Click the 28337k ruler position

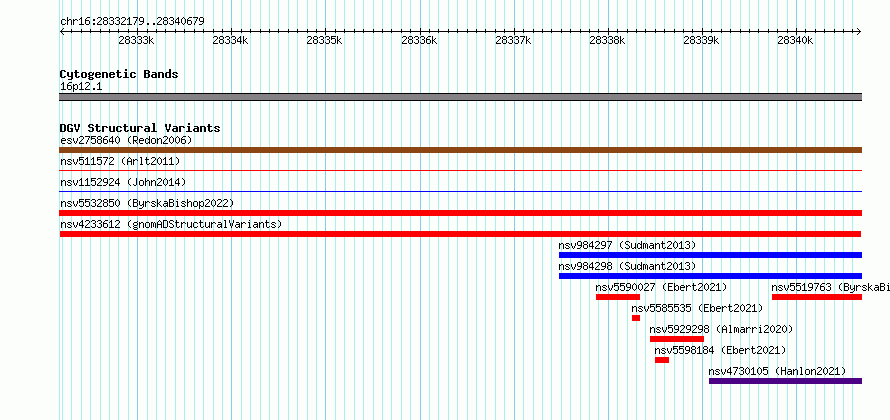(x=513, y=40)
